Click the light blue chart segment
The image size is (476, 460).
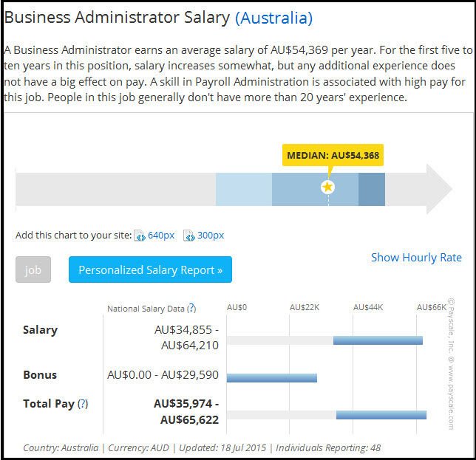pyautogui.click(x=243, y=189)
